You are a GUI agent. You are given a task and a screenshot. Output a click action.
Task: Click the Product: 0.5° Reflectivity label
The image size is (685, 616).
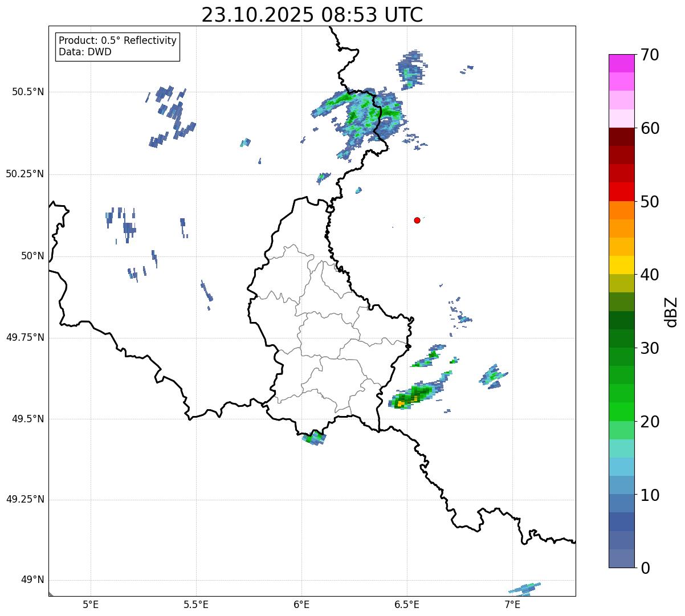point(117,41)
